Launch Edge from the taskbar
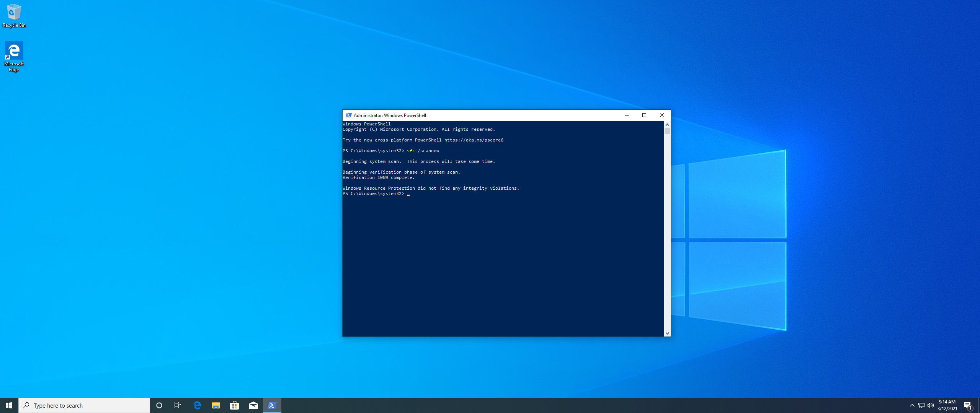 pos(197,405)
